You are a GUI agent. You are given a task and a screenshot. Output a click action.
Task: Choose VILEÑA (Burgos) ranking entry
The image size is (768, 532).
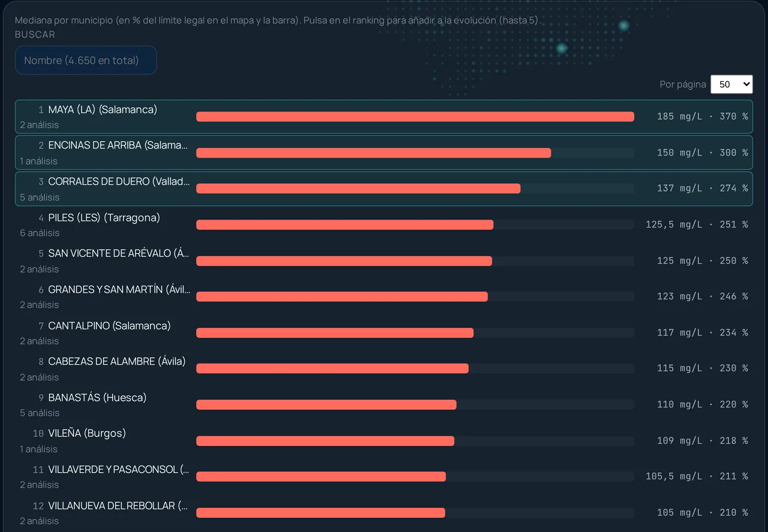coord(384,441)
